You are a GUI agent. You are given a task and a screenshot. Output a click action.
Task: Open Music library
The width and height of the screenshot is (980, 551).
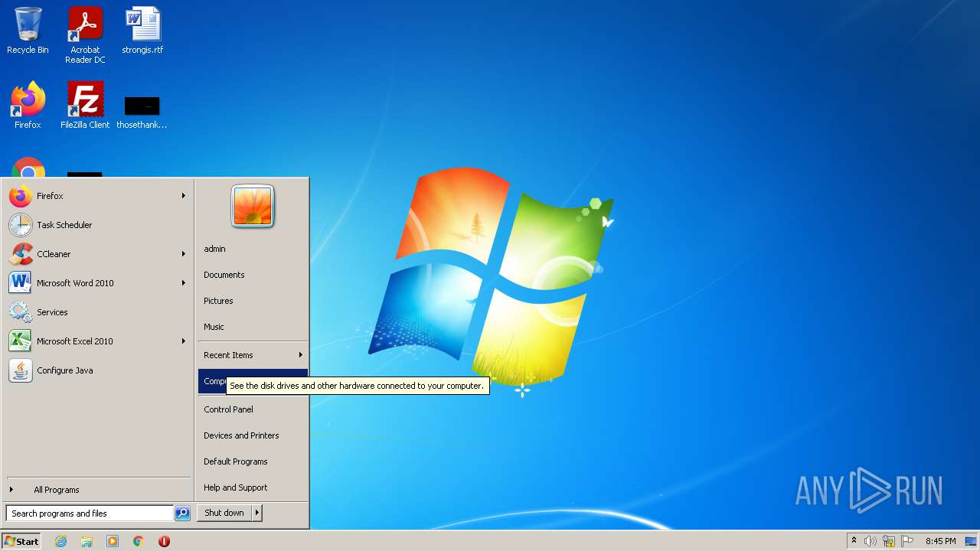[253, 327]
